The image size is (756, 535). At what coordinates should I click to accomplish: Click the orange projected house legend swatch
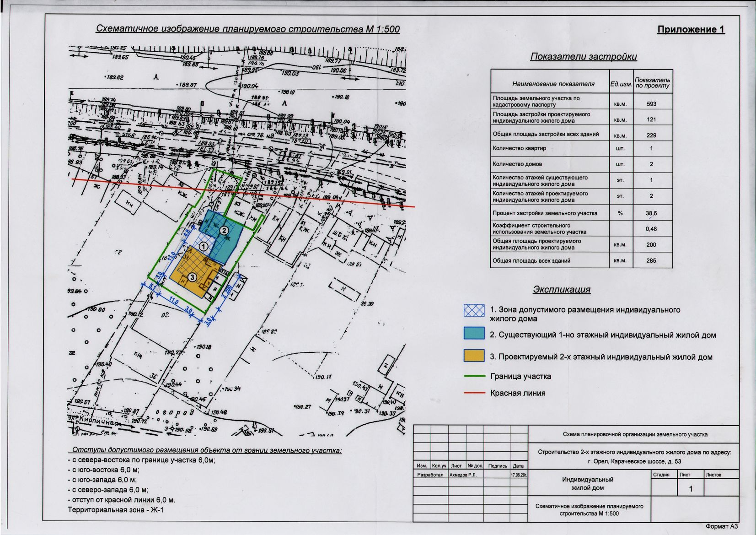pyautogui.click(x=474, y=356)
